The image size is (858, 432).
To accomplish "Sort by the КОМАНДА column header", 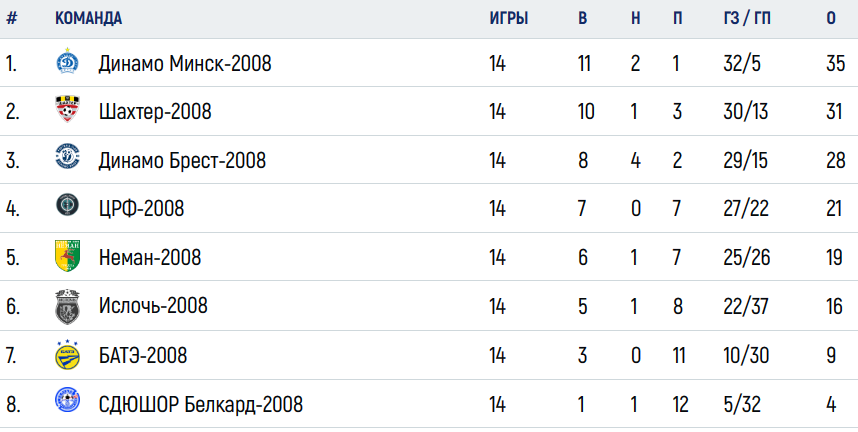I will 88,18.
